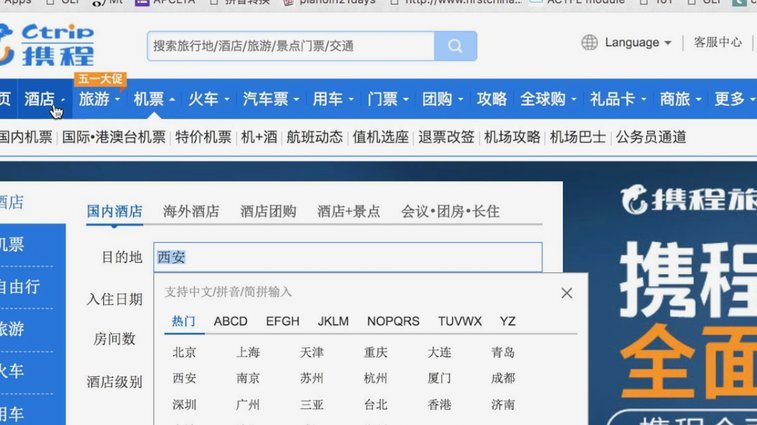The image size is (757, 425).
Task: Open the Ctrip logo homepage
Action: [47, 45]
